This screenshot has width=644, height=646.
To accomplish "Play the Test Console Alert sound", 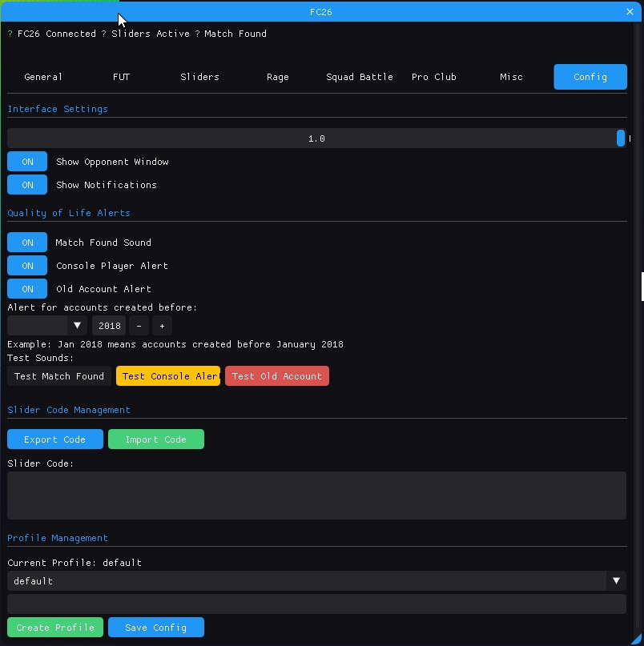I will (168, 376).
